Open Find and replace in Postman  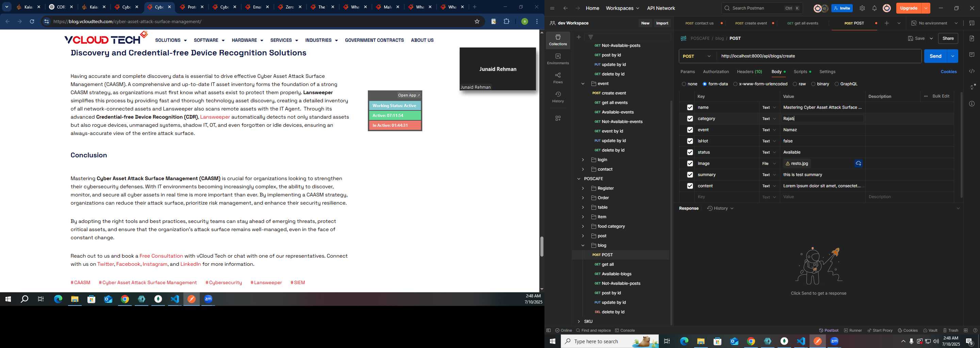pos(593,330)
